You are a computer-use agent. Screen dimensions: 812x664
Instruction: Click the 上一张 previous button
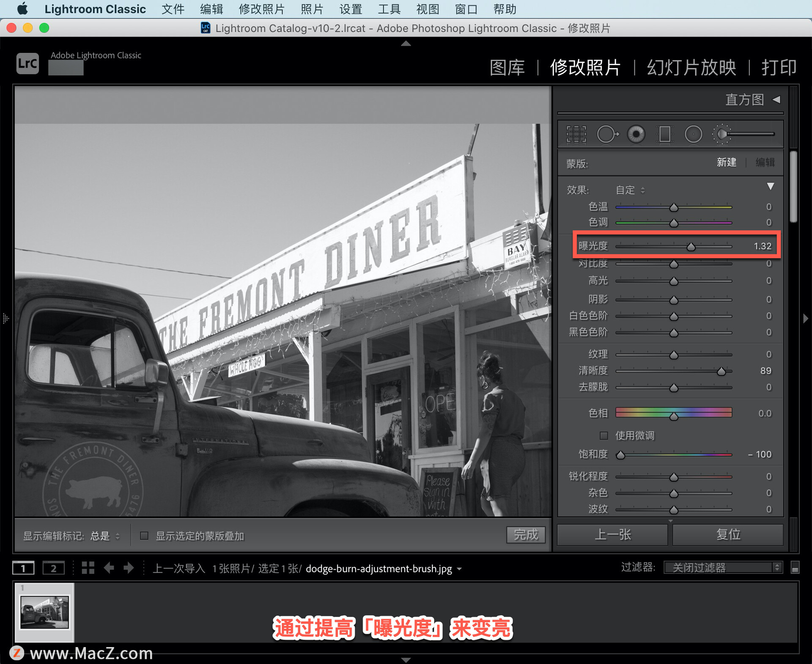[x=612, y=535]
